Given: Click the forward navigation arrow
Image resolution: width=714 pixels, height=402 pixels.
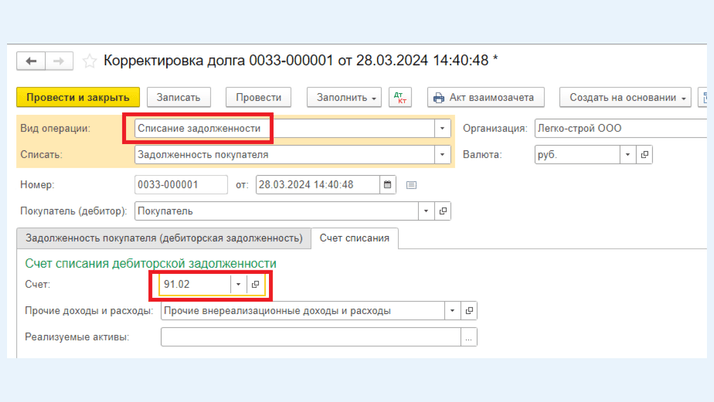Looking at the screenshot, I should tap(59, 61).
